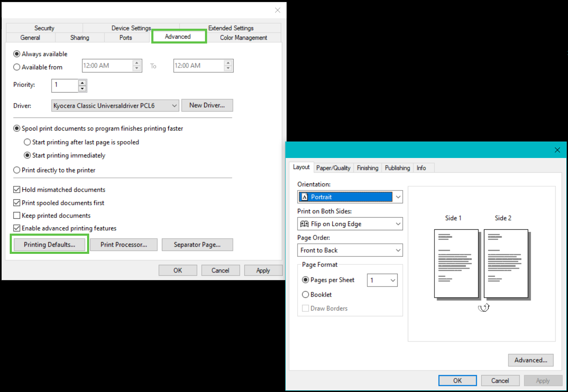Open the Driver selection dropdown
The width and height of the screenshot is (568, 392).
pos(115,106)
